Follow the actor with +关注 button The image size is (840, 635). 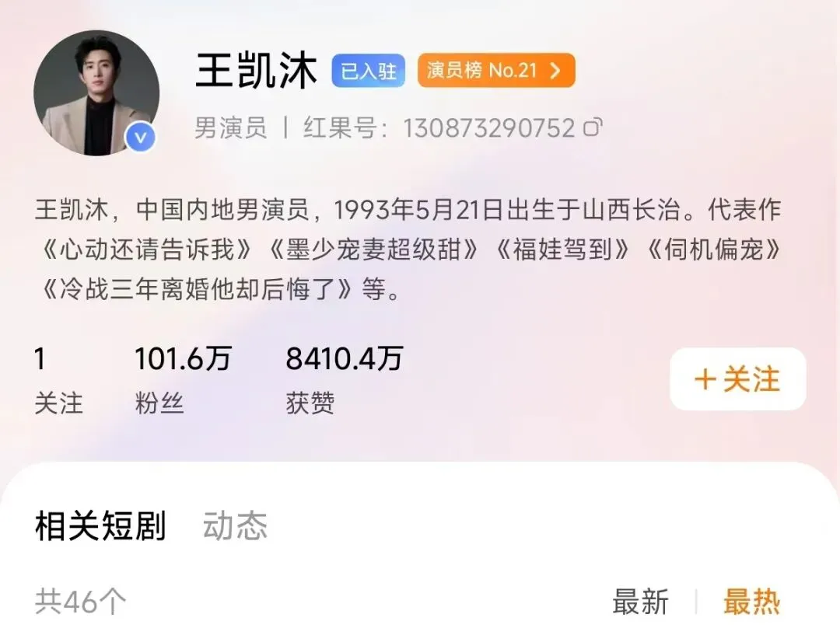[x=737, y=379]
